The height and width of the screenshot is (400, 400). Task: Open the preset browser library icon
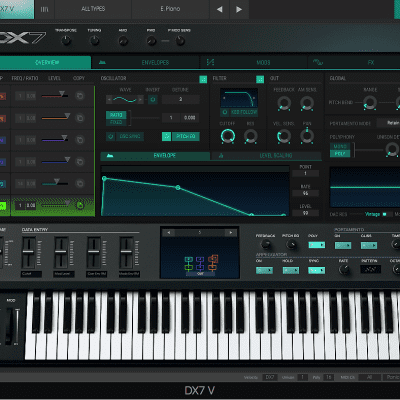click(44, 9)
